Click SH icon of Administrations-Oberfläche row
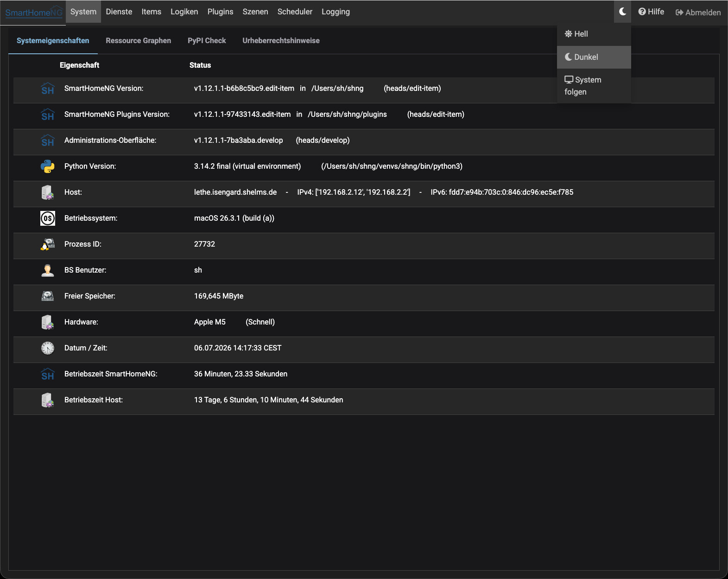 (x=48, y=141)
